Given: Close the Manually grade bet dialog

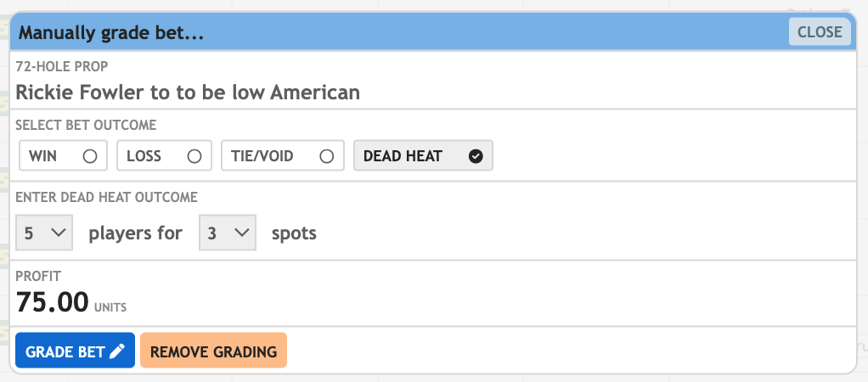Looking at the screenshot, I should [x=820, y=32].
